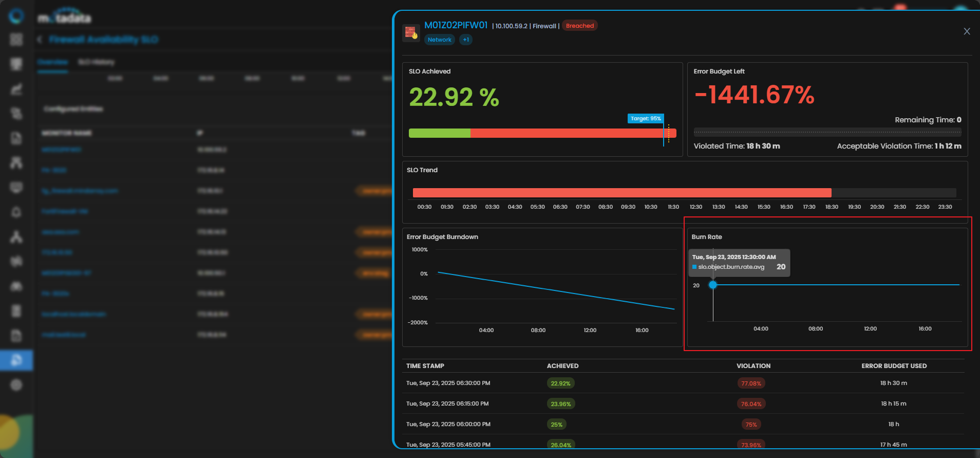Sort by the ERROR BUDGET USED column header
This screenshot has height=458, width=980.
click(894, 366)
